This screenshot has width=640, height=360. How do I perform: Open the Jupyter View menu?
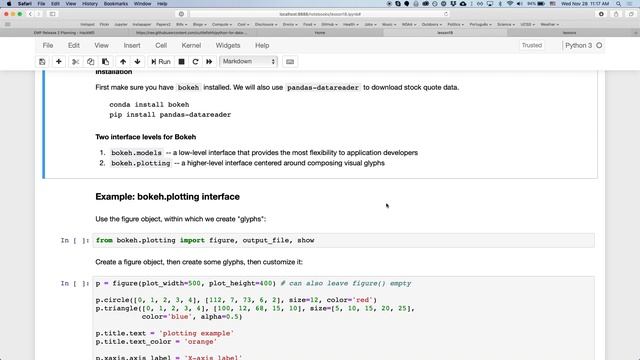pyautogui.click(x=102, y=45)
